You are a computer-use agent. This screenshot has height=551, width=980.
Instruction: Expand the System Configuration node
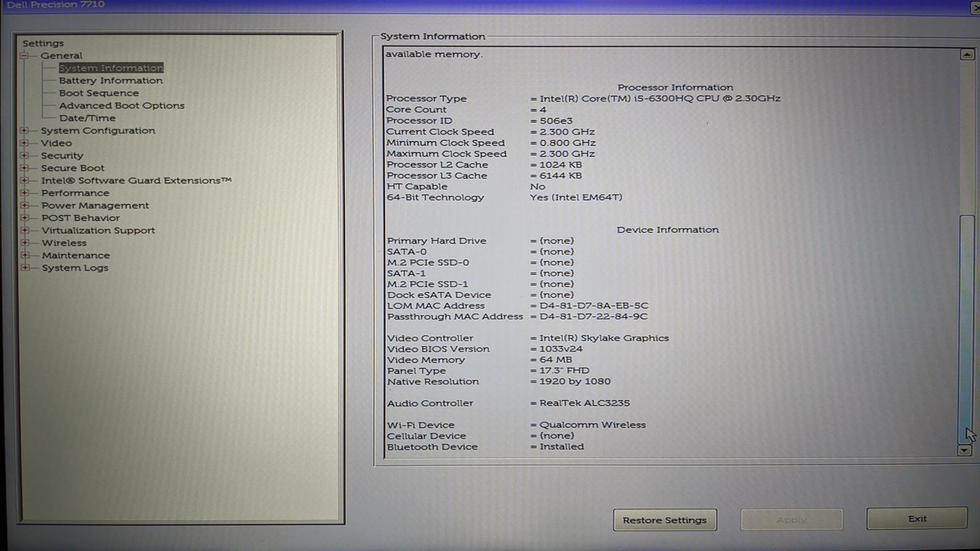(24, 130)
